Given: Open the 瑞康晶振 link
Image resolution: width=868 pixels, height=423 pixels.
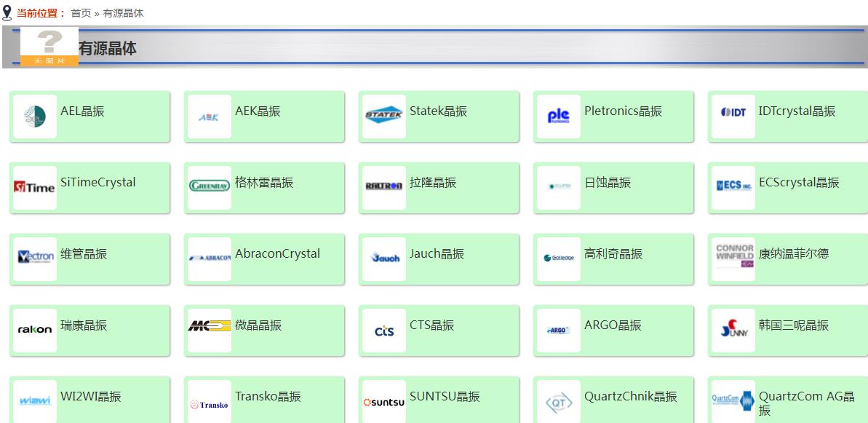Looking at the screenshot, I should point(83,325).
